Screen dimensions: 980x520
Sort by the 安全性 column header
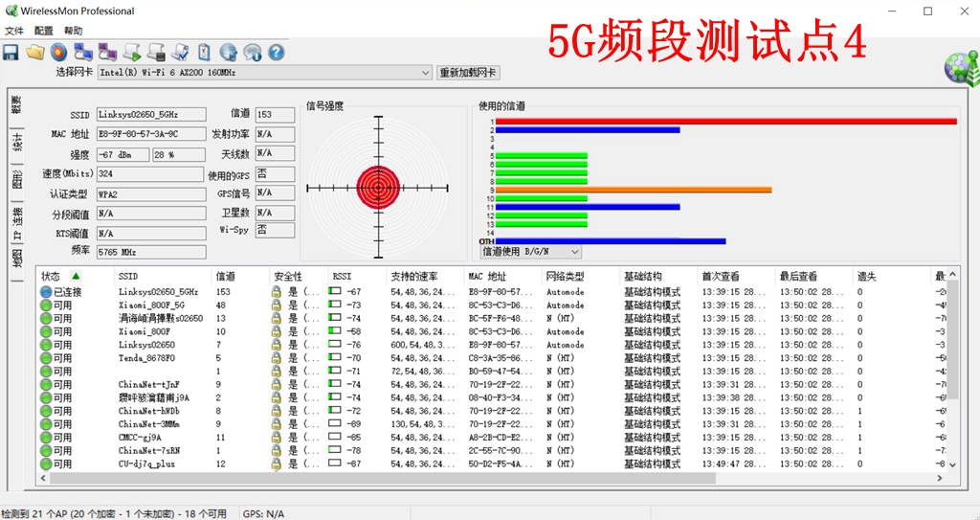click(x=300, y=276)
